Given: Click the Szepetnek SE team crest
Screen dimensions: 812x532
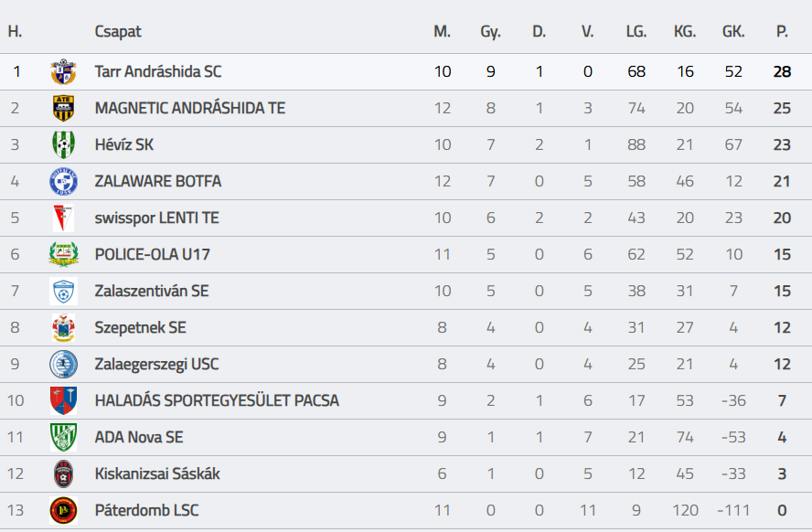Looking at the screenshot, I should tap(63, 328).
